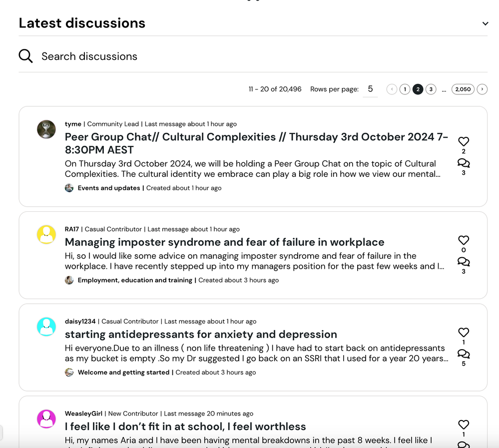The height and width of the screenshot is (448, 499).
Task: Click the search magnifier icon
Action: pos(25,56)
